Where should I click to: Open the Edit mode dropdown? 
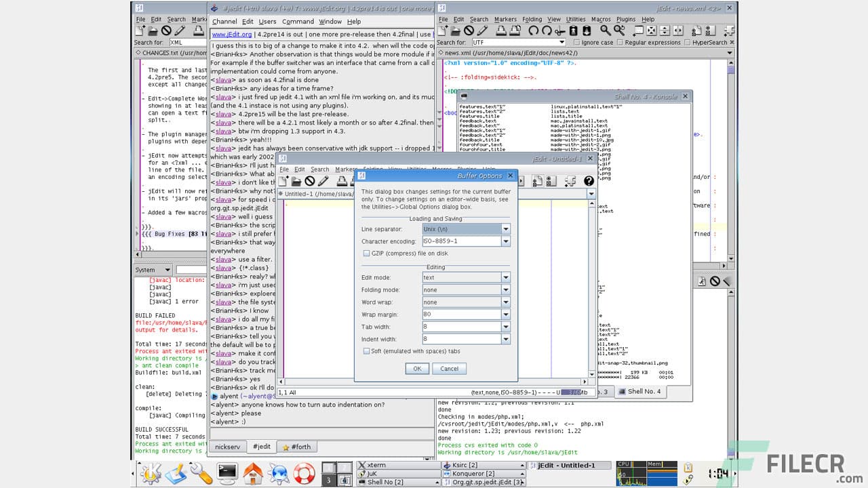coord(505,277)
